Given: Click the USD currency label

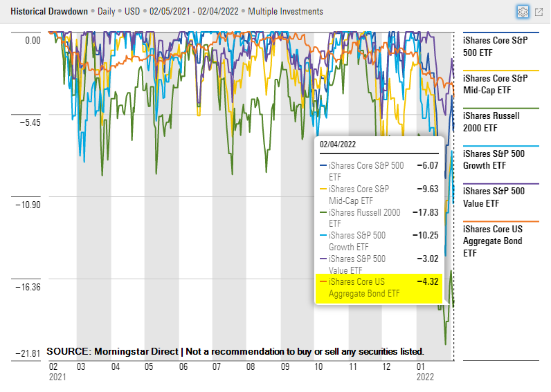Looking at the screenshot, I should coord(132,11).
